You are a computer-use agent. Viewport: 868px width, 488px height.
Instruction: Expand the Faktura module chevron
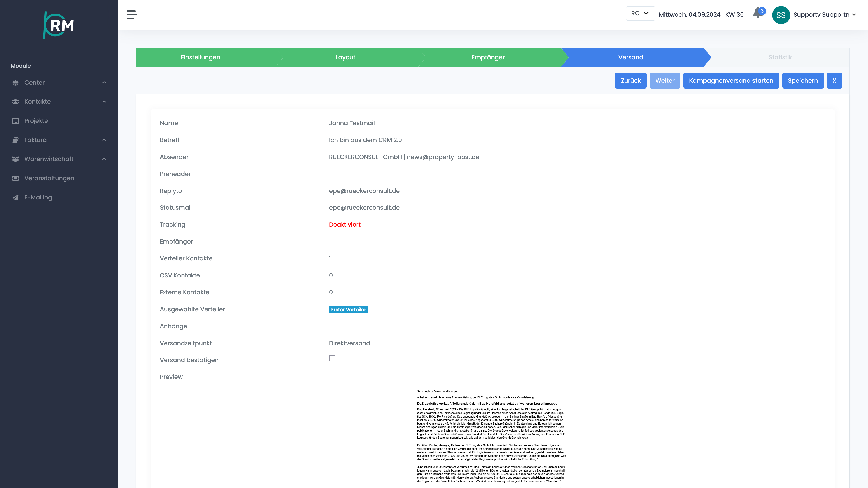pyautogui.click(x=104, y=140)
